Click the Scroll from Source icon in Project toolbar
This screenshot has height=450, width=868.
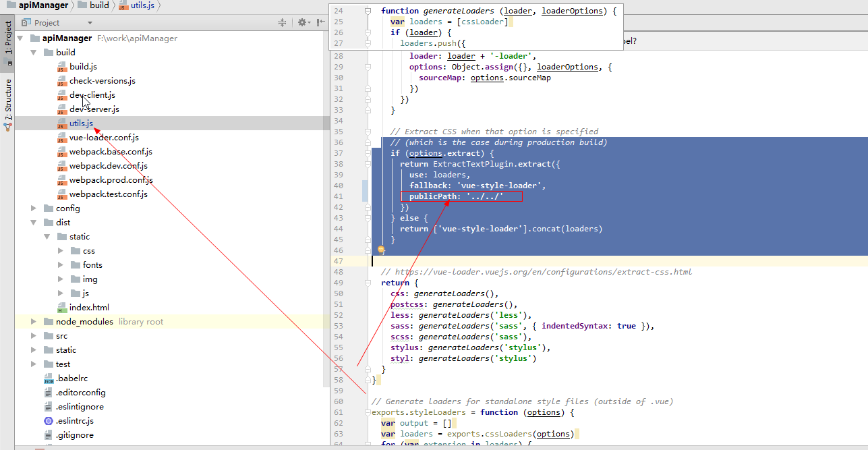(283, 22)
